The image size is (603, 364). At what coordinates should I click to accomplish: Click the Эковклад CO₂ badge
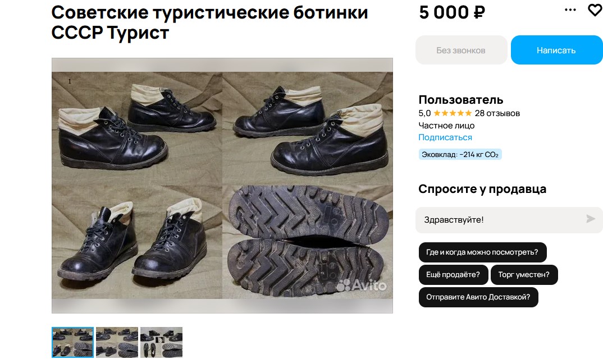coord(460,155)
